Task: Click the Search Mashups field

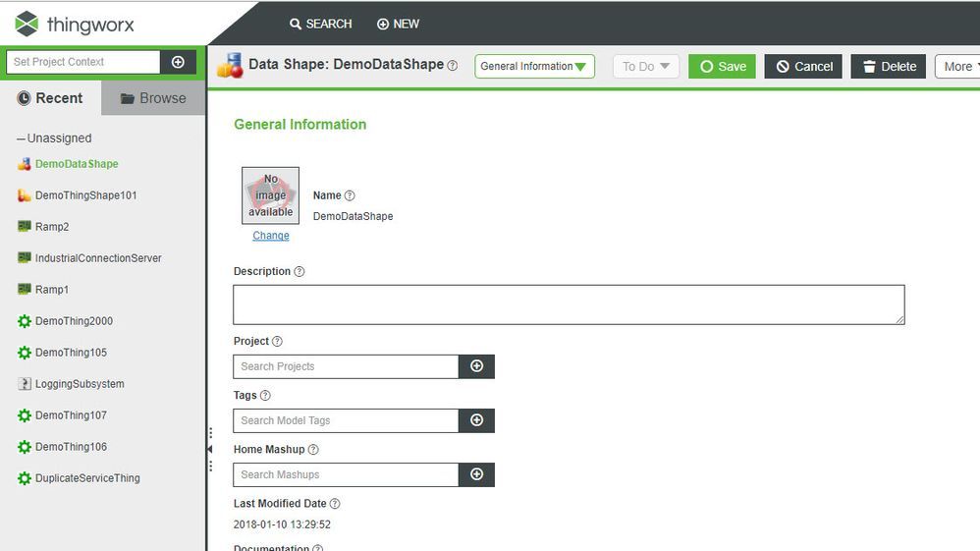Action: [346, 474]
